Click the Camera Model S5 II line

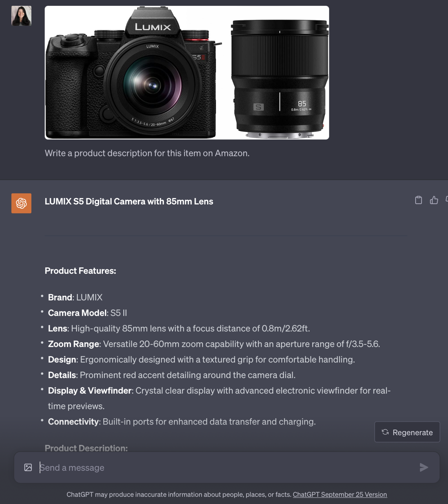(x=87, y=313)
